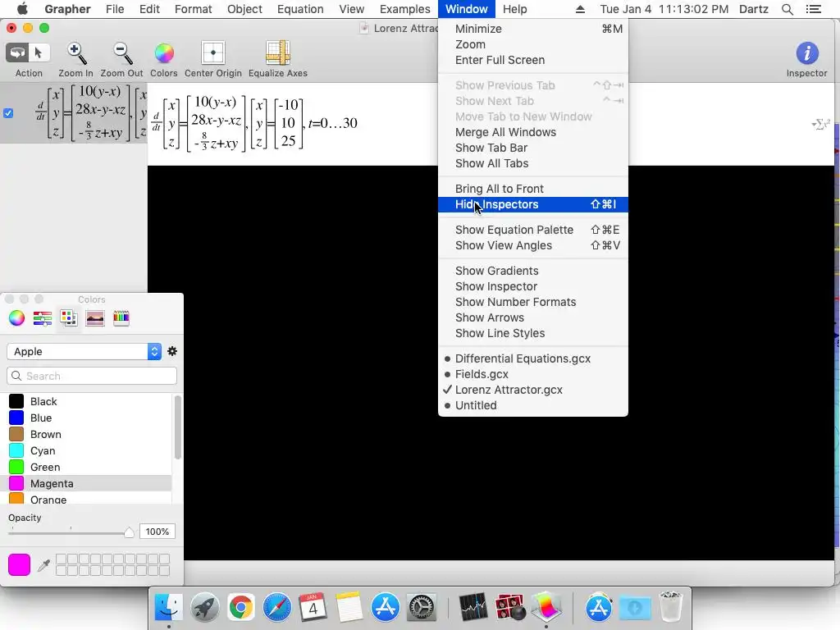Switch Colors panel to color wheel
Image resolution: width=840 pixels, height=630 pixels.
[16, 318]
